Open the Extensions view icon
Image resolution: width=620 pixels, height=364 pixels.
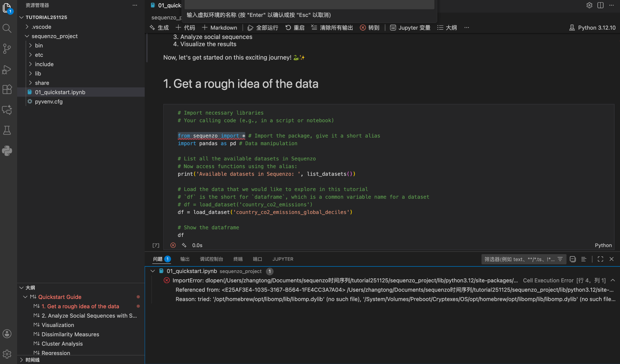(x=7, y=89)
